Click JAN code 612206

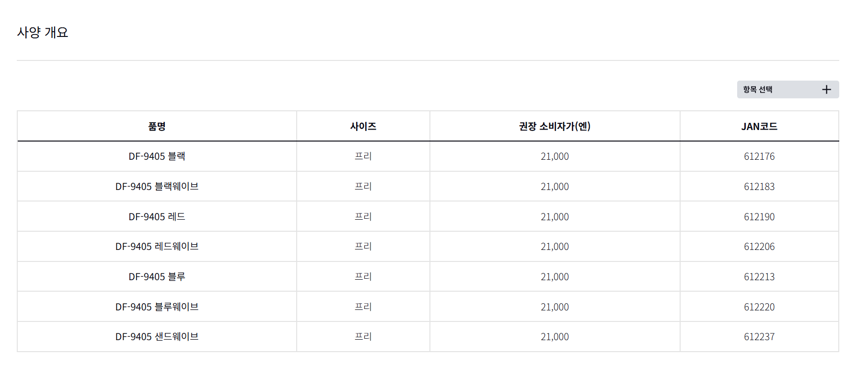click(x=759, y=247)
